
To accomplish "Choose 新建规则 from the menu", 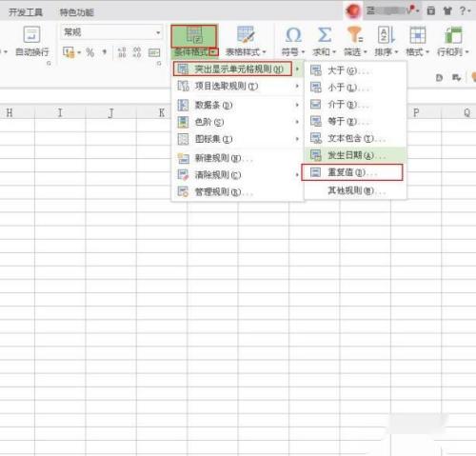I will tap(238, 158).
